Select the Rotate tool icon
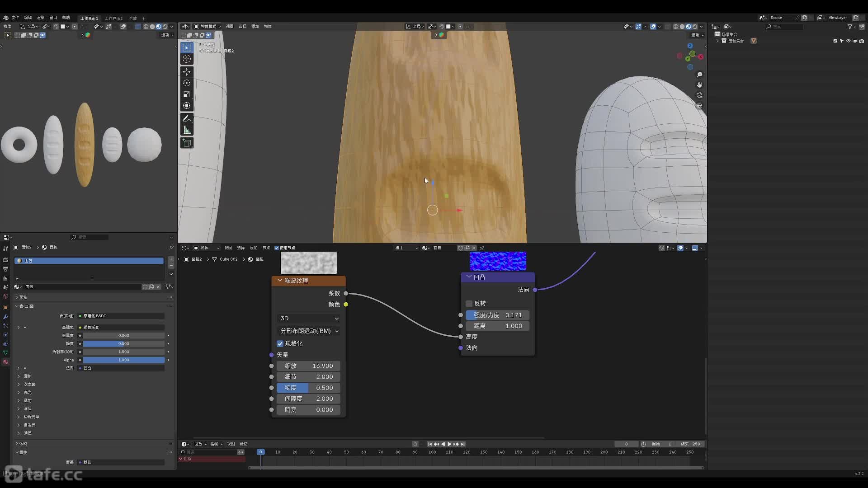Screen dimensions: 868x488 coord(187,83)
